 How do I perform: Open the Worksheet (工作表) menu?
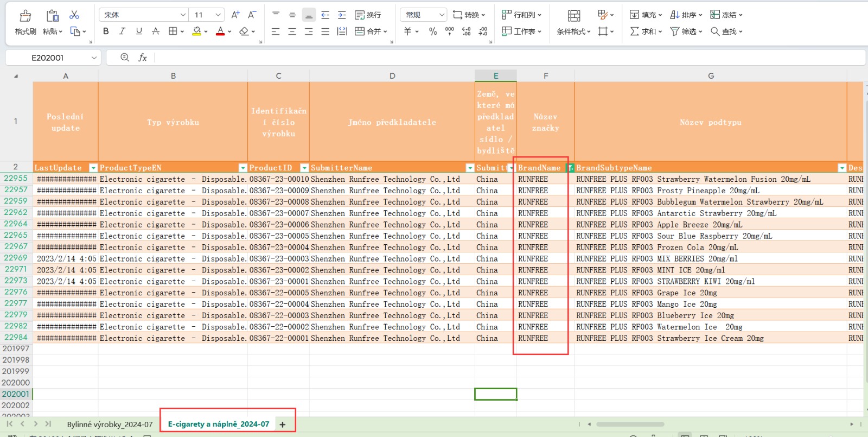pos(521,31)
